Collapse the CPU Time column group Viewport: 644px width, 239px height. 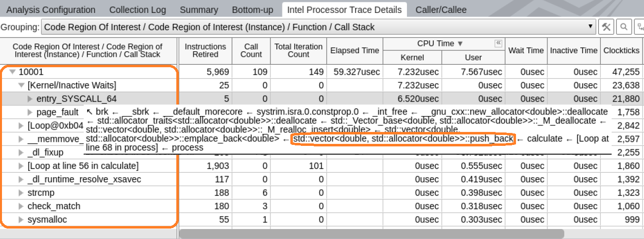pos(498,44)
